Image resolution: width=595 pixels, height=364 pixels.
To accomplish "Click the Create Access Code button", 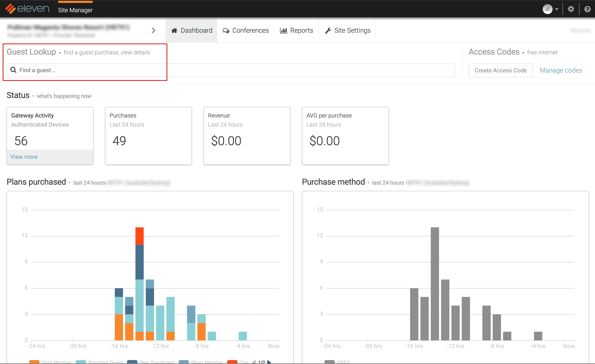I will click(500, 70).
